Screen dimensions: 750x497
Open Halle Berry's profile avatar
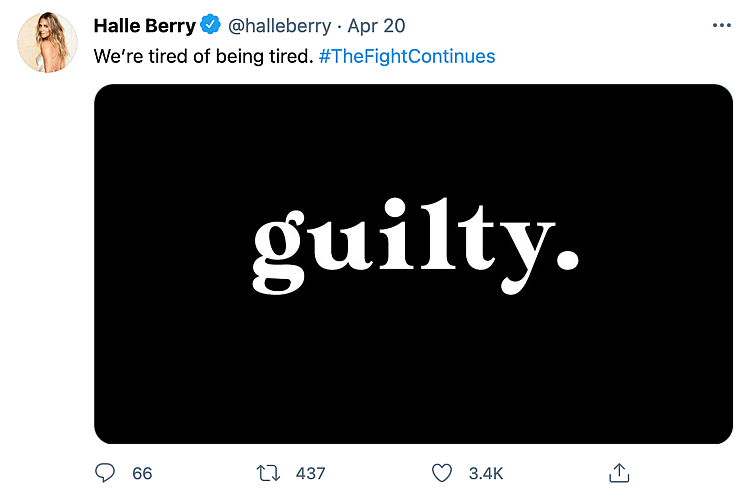click(x=47, y=43)
